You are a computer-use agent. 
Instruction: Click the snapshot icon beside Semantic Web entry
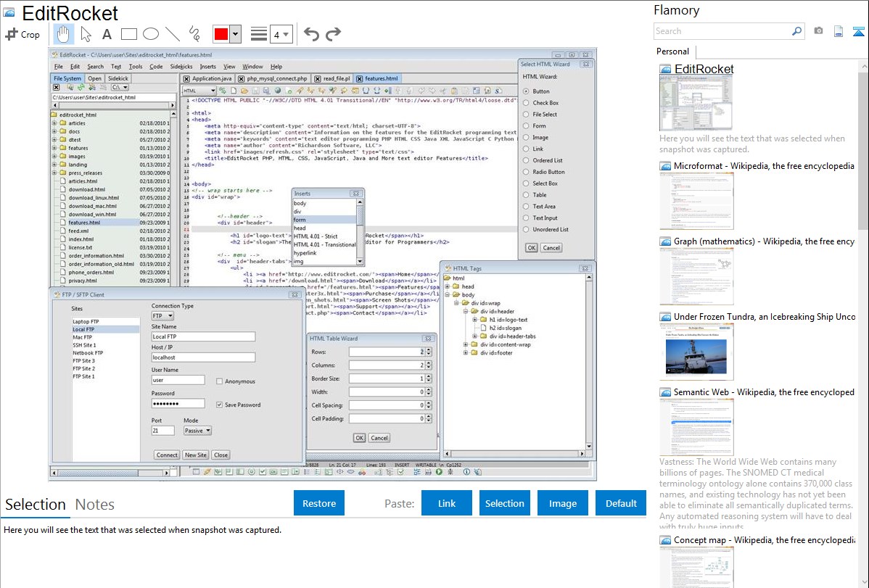[665, 392]
